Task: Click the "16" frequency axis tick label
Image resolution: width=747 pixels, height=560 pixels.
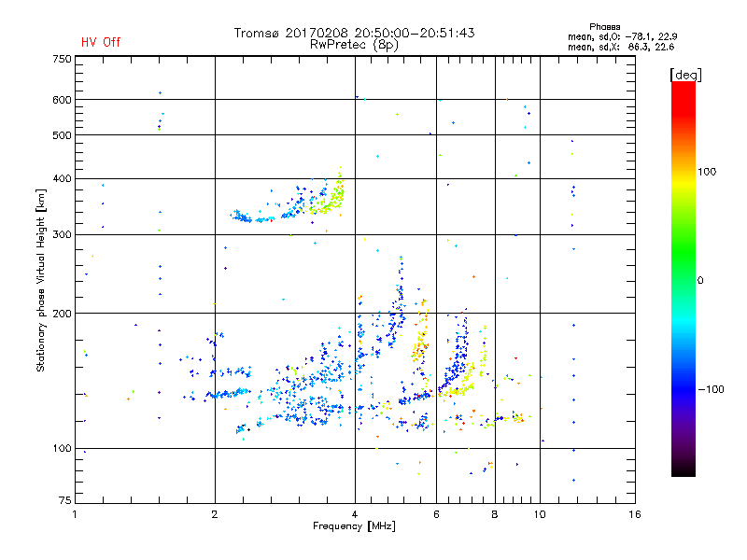Action: pos(635,514)
